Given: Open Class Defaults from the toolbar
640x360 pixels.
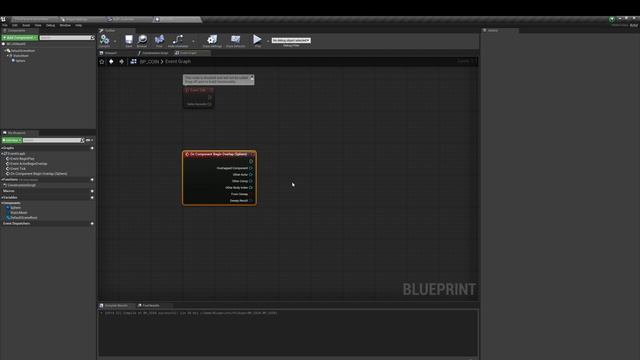Looking at the screenshot, I should [x=236, y=39].
